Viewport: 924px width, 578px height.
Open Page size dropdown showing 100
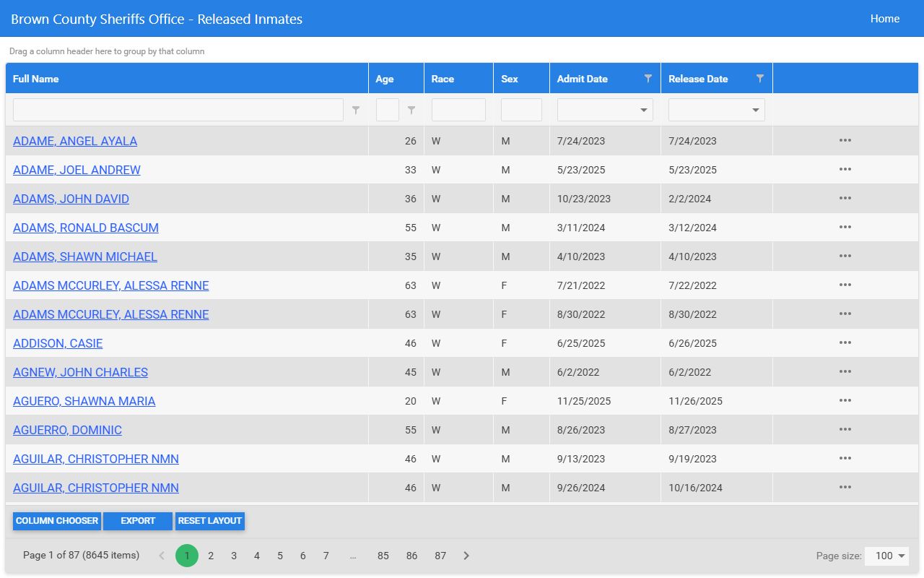pyautogui.click(x=886, y=556)
